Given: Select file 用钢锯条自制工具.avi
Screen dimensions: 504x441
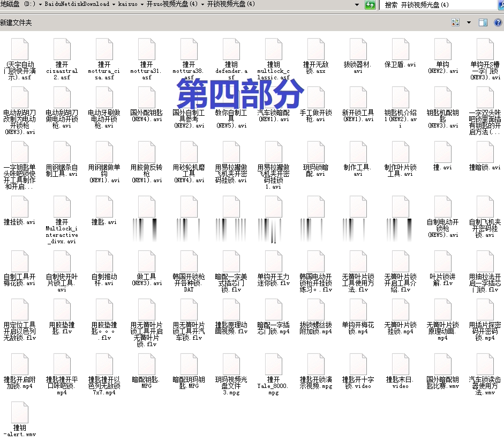Looking at the screenshot, I should click(62, 159).
